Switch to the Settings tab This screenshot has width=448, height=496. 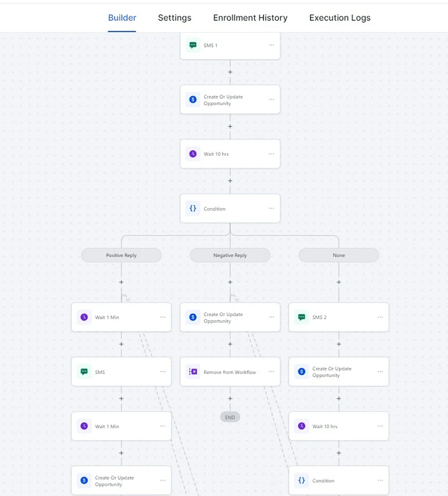pos(174,18)
